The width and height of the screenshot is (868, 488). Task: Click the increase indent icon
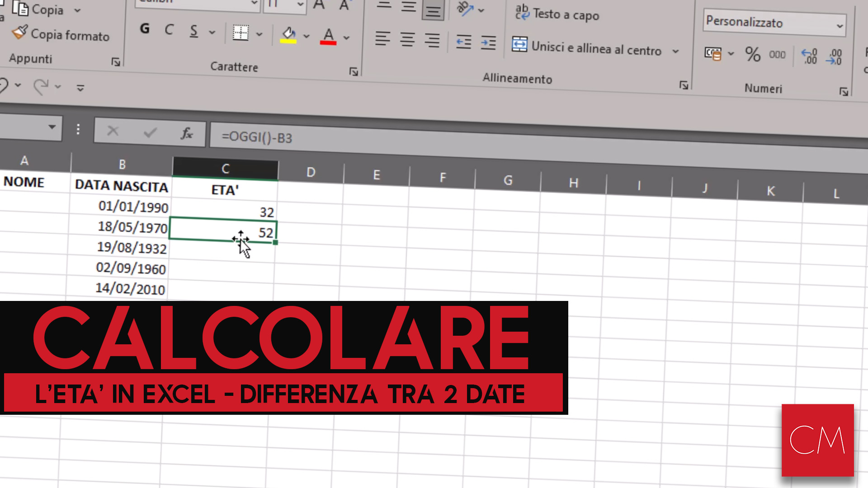click(x=488, y=43)
